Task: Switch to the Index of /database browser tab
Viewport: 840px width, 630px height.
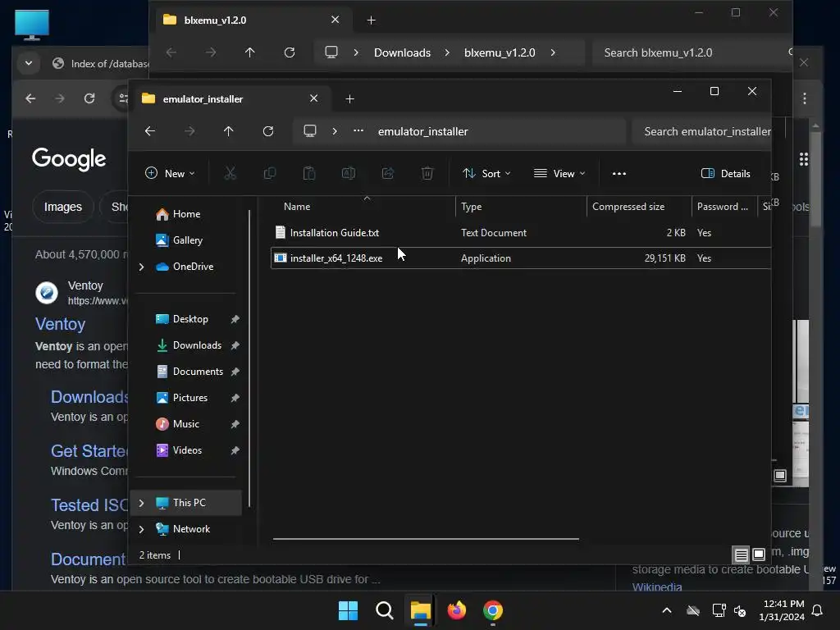Action: (101, 64)
